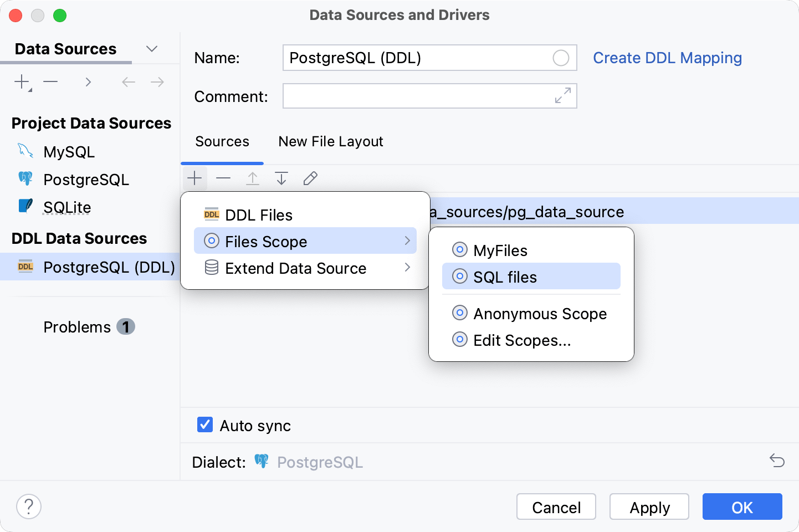
Task: Move the selected source down with the arrow icon
Action: coord(281,178)
